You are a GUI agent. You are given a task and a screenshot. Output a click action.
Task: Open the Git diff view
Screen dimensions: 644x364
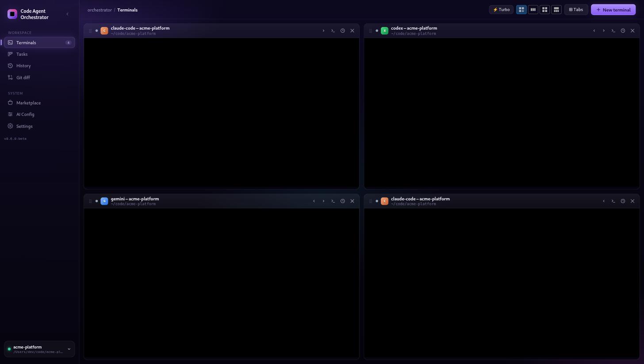39,77
